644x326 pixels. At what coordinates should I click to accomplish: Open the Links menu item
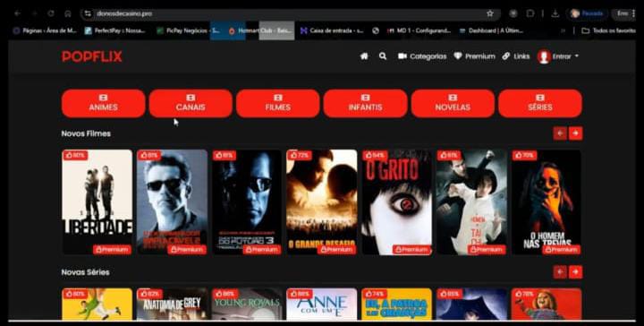click(516, 56)
